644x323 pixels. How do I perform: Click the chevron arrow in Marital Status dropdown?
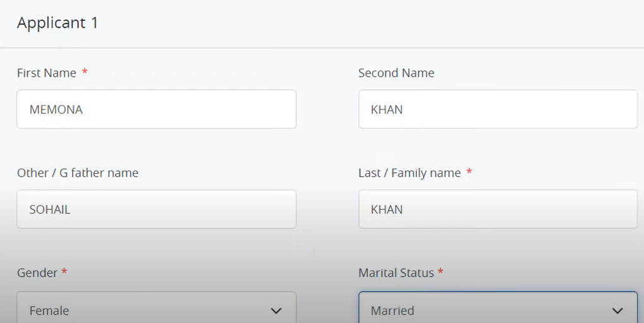[x=617, y=311]
